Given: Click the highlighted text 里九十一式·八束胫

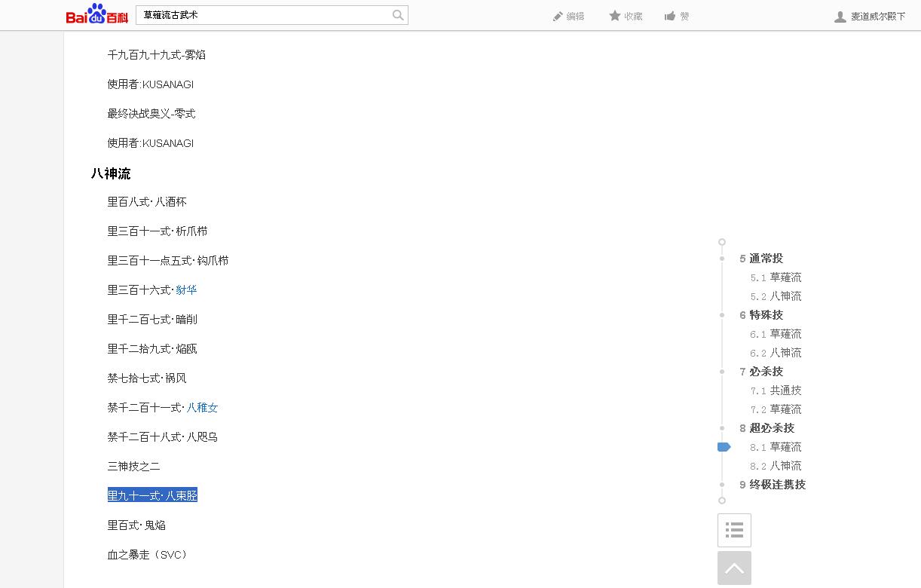Looking at the screenshot, I should pos(152,495).
